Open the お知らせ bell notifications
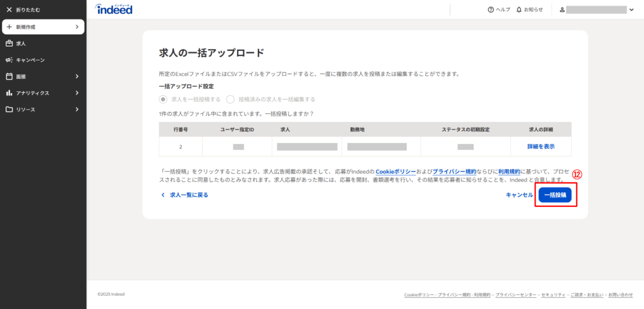Viewport: 644px width, 309px height. click(519, 10)
